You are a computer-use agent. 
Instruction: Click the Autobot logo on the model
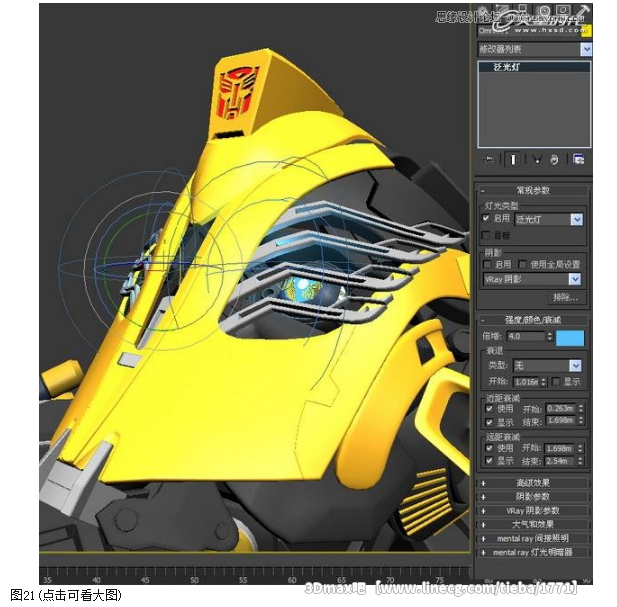(239, 92)
